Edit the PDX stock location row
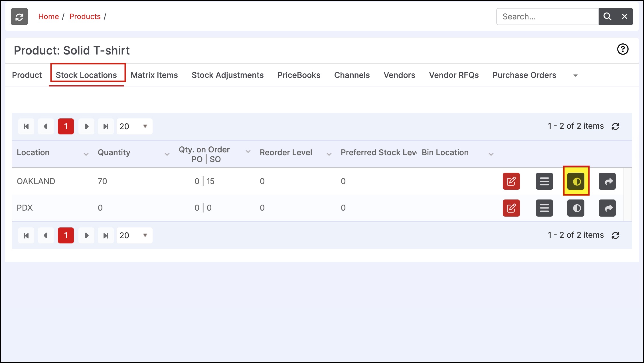The height and width of the screenshot is (363, 644). 511,208
